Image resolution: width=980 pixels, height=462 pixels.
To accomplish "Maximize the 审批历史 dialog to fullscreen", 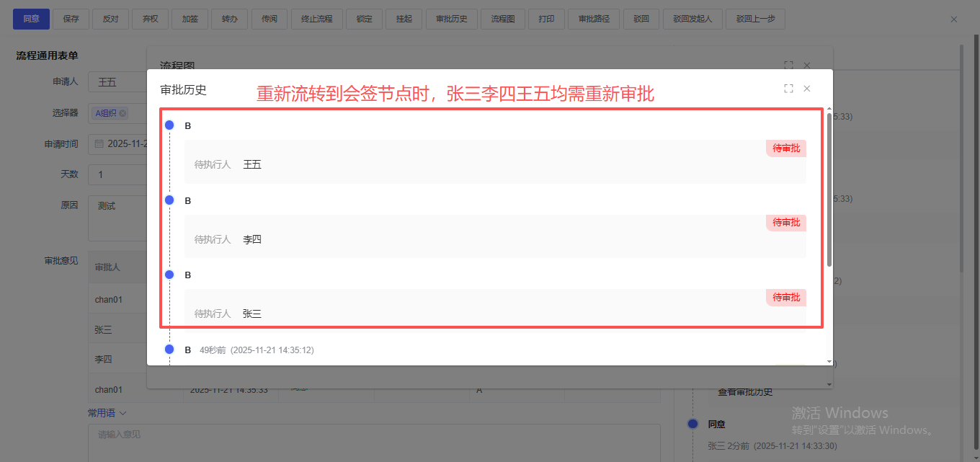I will pyautogui.click(x=788, y=89).
